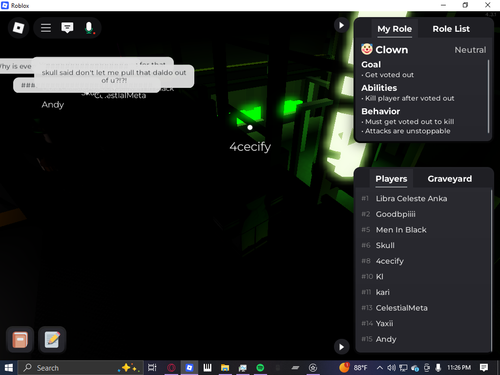
Task: Click the 4cecify name tag in game
Action: point(250,147)
